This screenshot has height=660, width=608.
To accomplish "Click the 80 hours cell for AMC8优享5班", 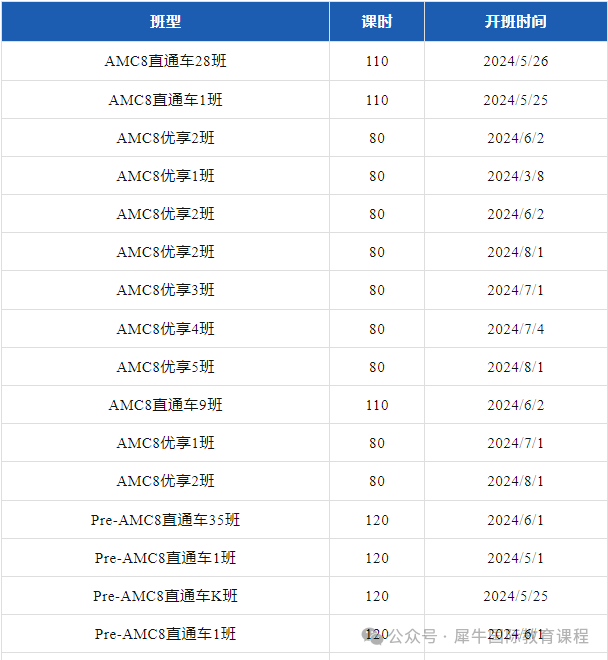I will click(377, 367).
